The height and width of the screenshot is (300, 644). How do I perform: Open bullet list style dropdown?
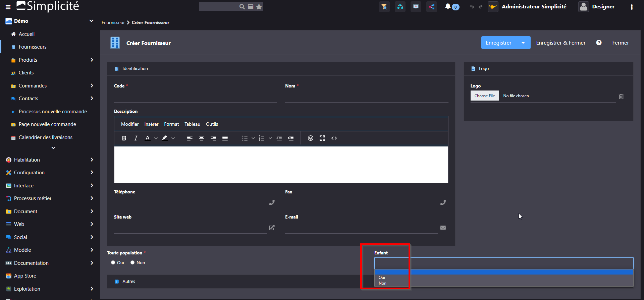(x=253, y=138)
